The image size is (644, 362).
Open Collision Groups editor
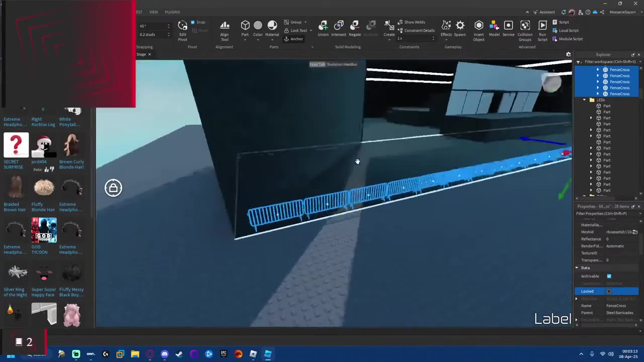pos(525,31)
